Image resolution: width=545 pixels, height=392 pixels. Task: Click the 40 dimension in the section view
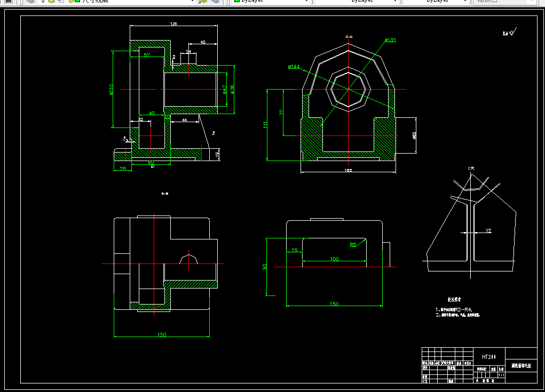(152, 113)
